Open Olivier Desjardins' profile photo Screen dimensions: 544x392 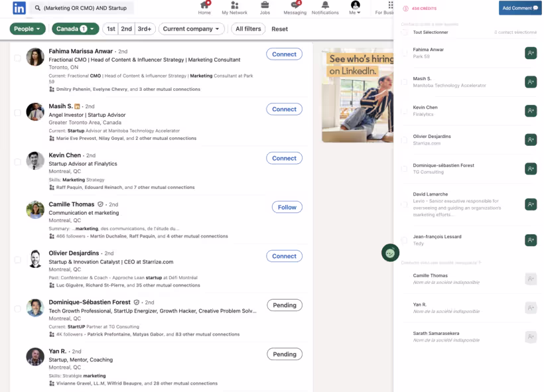[x=35, y=259]
